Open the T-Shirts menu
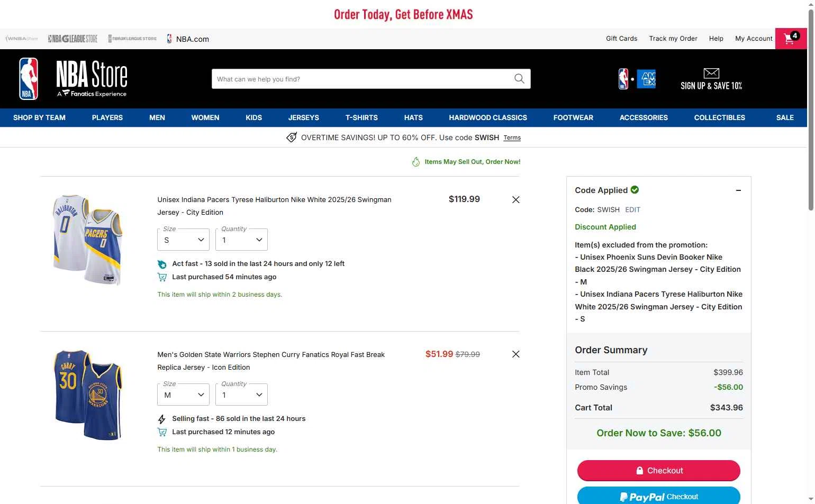The image size is (815, 504). tap(361, 117)
